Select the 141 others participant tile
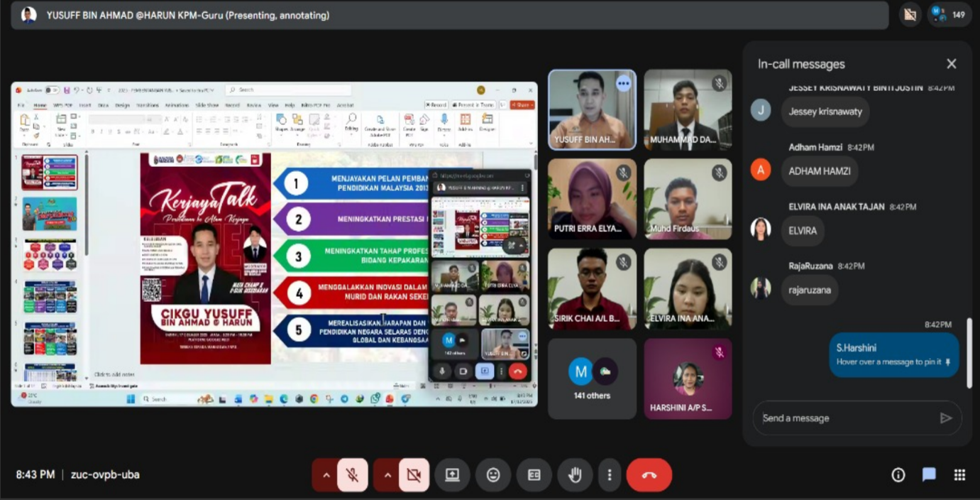 (592, 379)
